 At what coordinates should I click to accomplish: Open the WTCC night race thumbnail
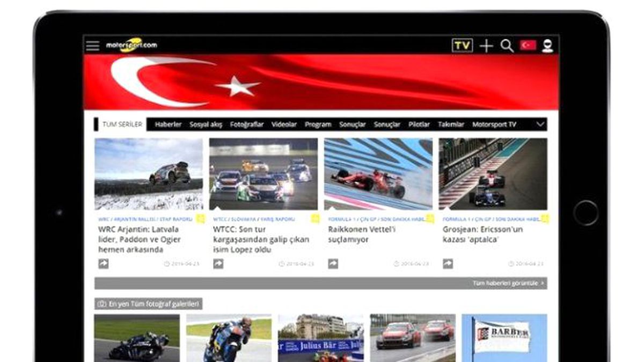tap(264, 174)
